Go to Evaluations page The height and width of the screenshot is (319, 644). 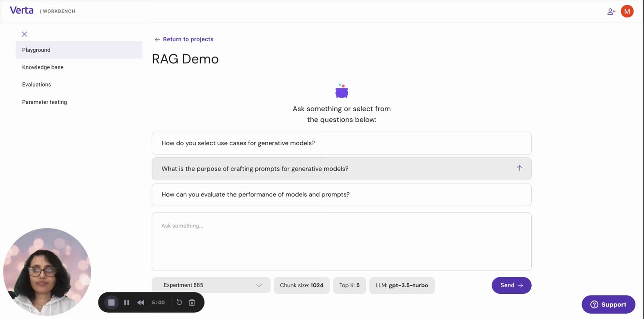[37, 85]
